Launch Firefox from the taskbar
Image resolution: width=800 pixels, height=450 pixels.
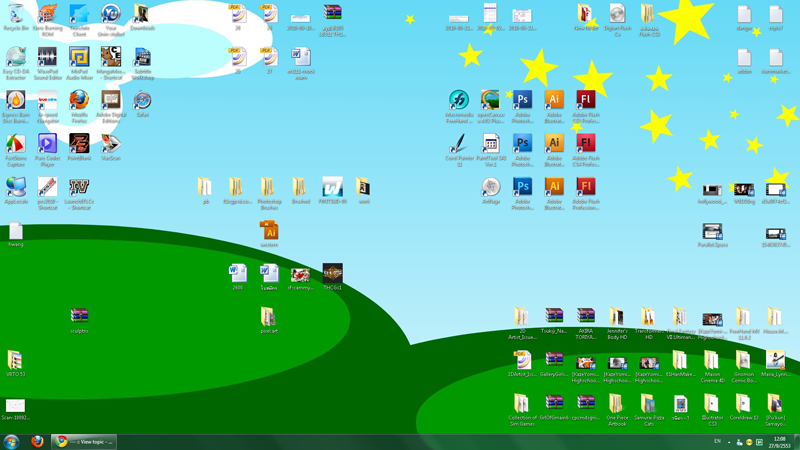pos(37,442)
